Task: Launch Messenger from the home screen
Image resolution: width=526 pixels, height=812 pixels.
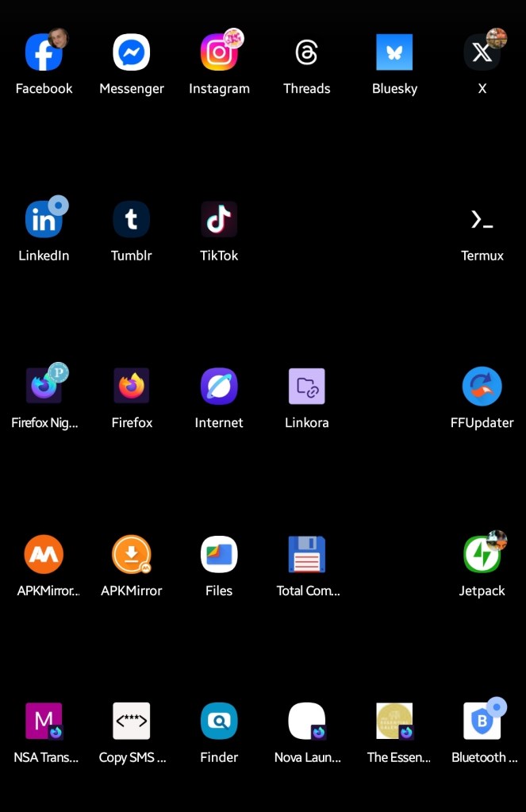Action: (132, 53)
